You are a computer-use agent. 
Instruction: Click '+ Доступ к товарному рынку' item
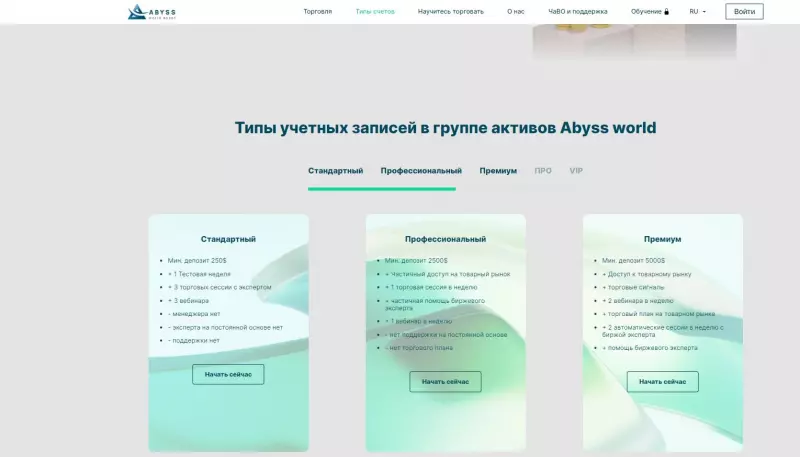(x=646, y=274)
